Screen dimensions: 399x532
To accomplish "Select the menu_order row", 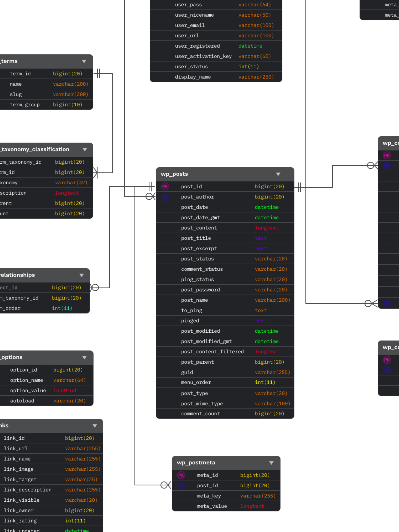I will (225, 382).
